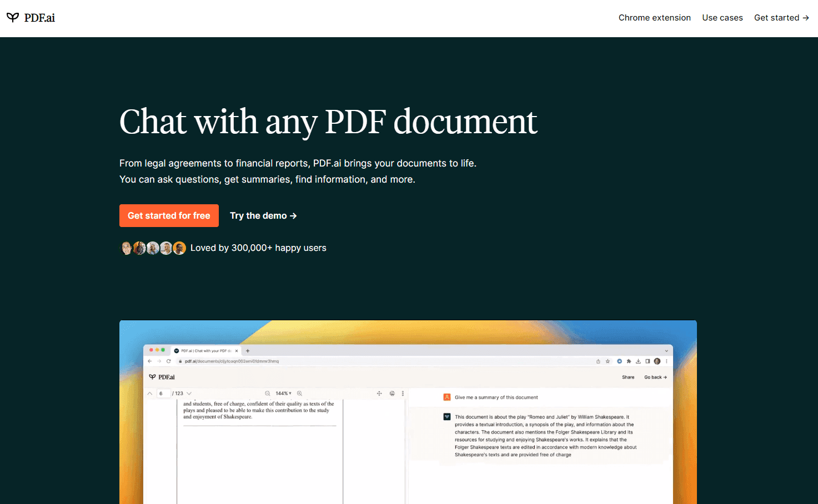Click the text 'Loved by 300,000+ happy users'
818x504 pixels.
[x=258, y=248]
